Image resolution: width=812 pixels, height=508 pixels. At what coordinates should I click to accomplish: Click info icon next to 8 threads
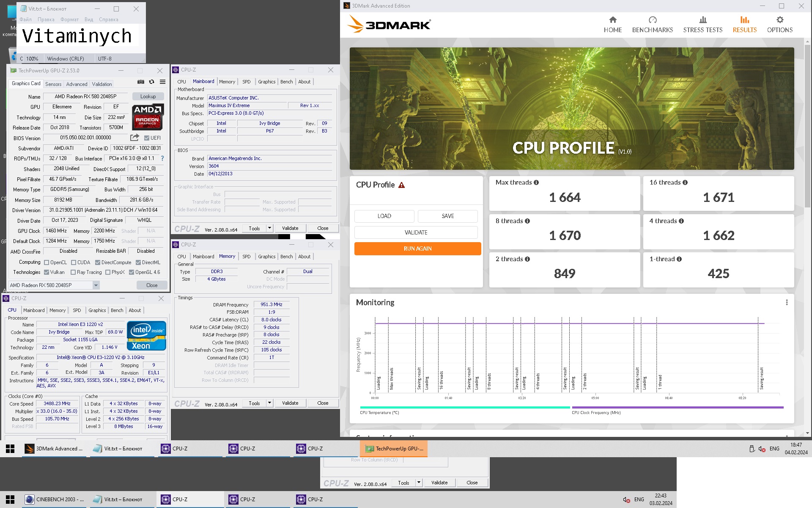[x=527, y=221]
